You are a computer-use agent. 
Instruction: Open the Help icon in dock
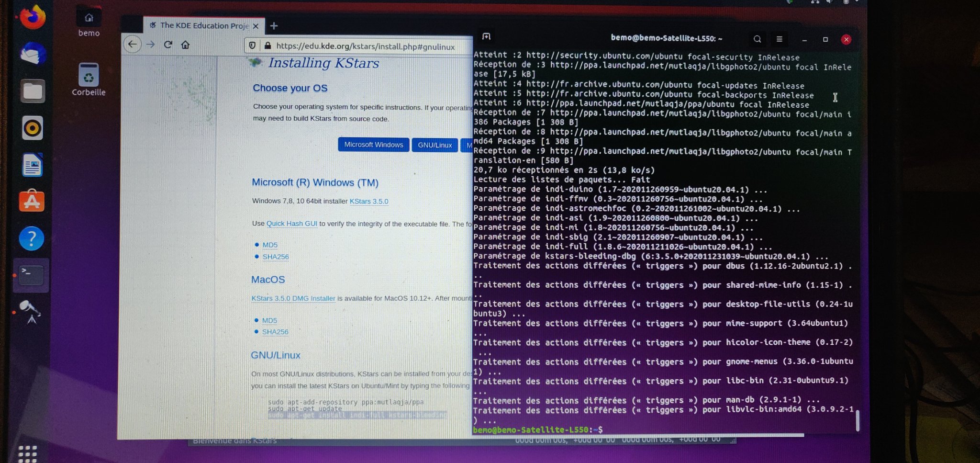tap(32, 238)
